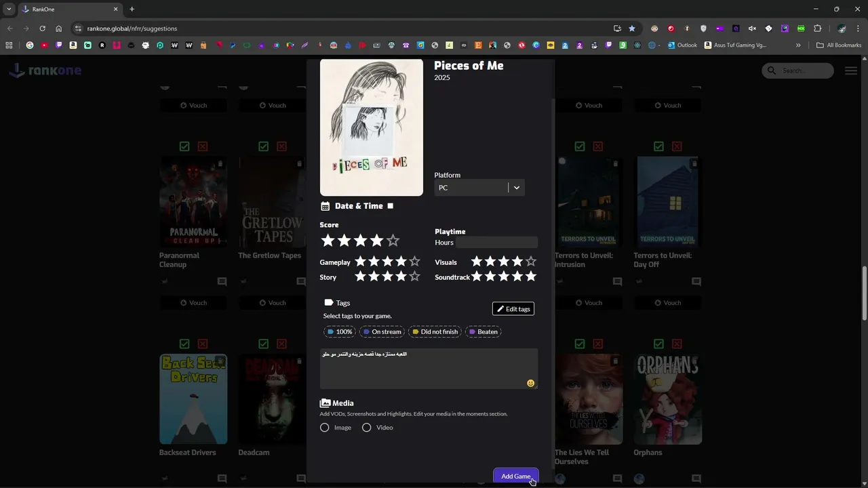Open comment icon under Paranormal Cleanup

click(222, 281)
